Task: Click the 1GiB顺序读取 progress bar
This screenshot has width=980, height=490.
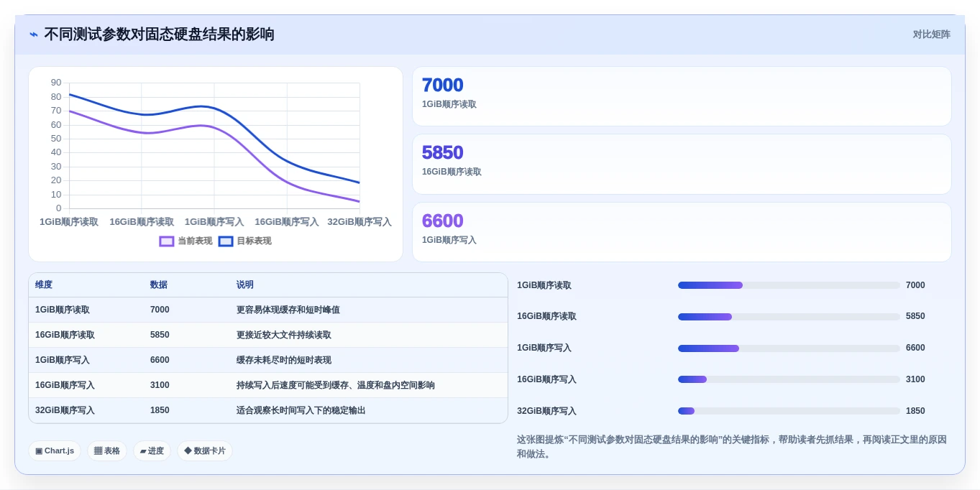Action: click(x=789, y=285)
